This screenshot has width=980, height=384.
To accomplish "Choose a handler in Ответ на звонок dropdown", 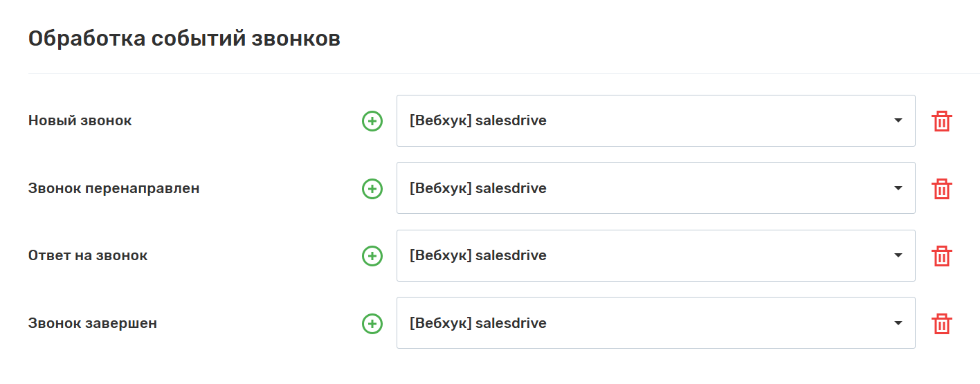I will 655,255.
